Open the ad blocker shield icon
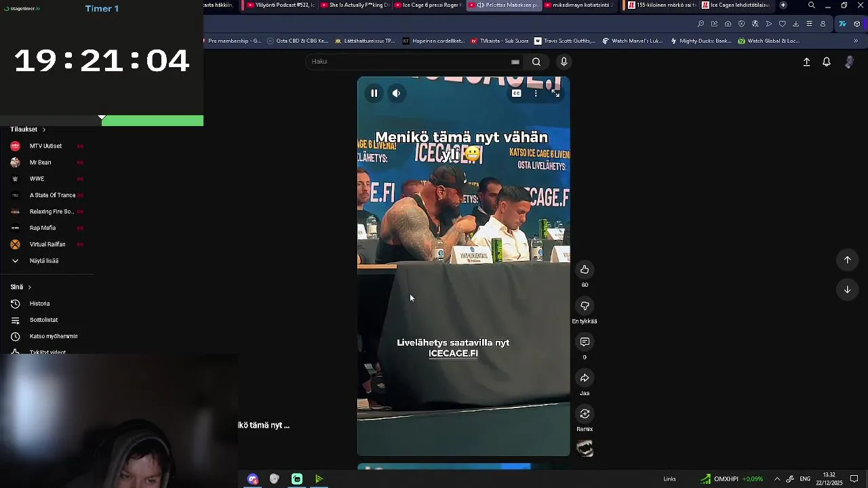This screenshot has width=868, height=488. tap(741, 24)
